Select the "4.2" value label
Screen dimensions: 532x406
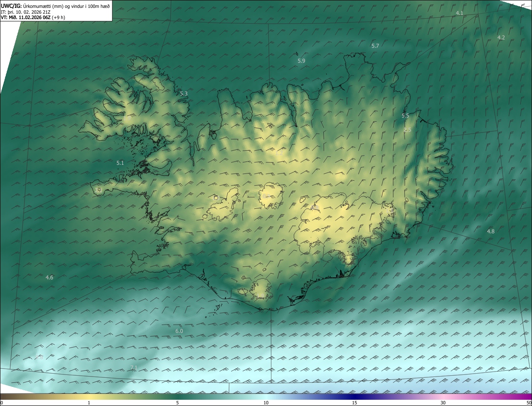(x=501, y=38)
